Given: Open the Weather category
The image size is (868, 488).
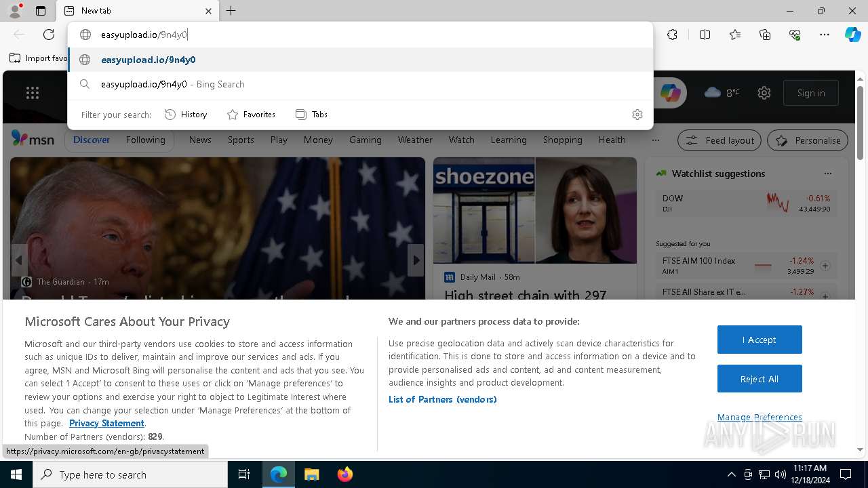Looking at the screenshot, I should (x=415, y=140).
